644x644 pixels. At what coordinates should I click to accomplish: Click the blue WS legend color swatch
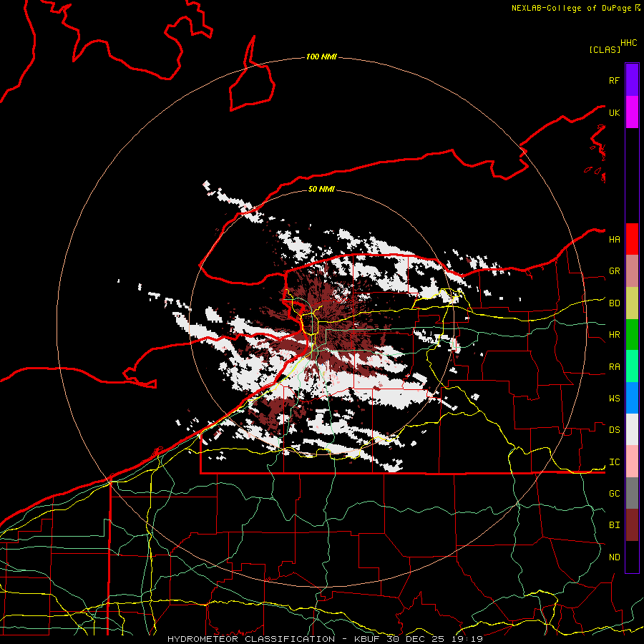pyautogui.click(x=632, y=398)
